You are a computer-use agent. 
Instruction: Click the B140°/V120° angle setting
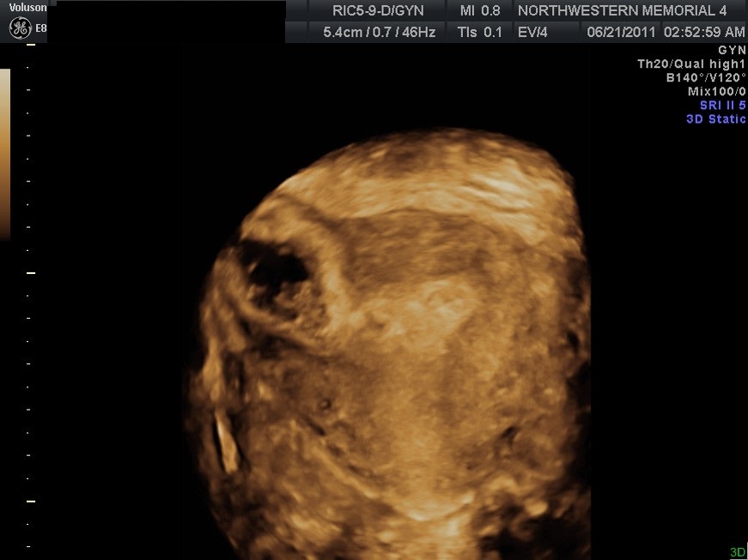pos(706,78)
